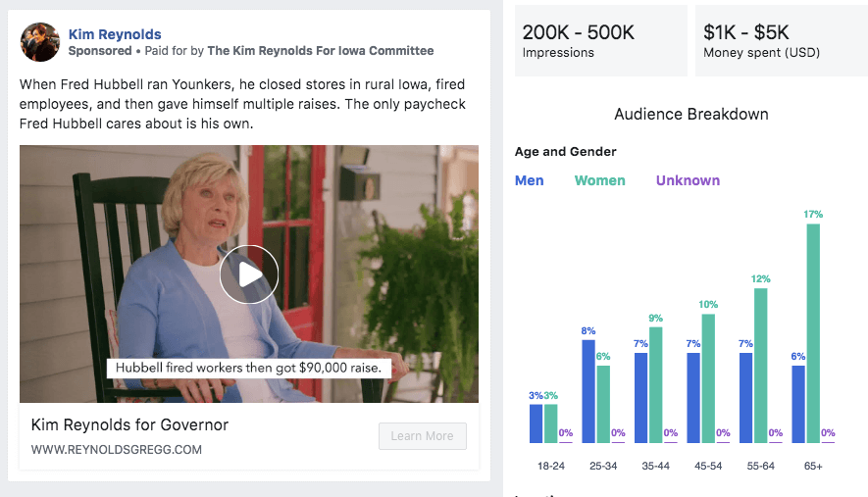868x497 pixels.
Task: Click the $1K - $5K Money spent card
Action: 780,40
